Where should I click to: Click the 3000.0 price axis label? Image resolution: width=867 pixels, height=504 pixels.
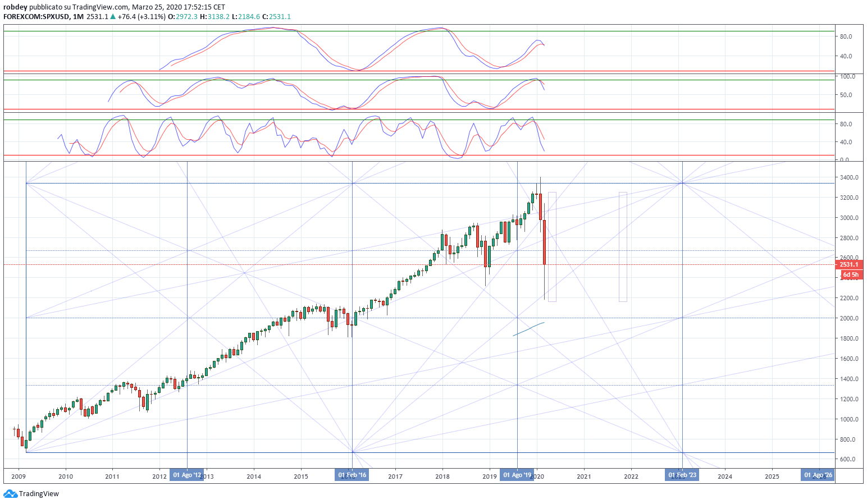tap(849, 218)
